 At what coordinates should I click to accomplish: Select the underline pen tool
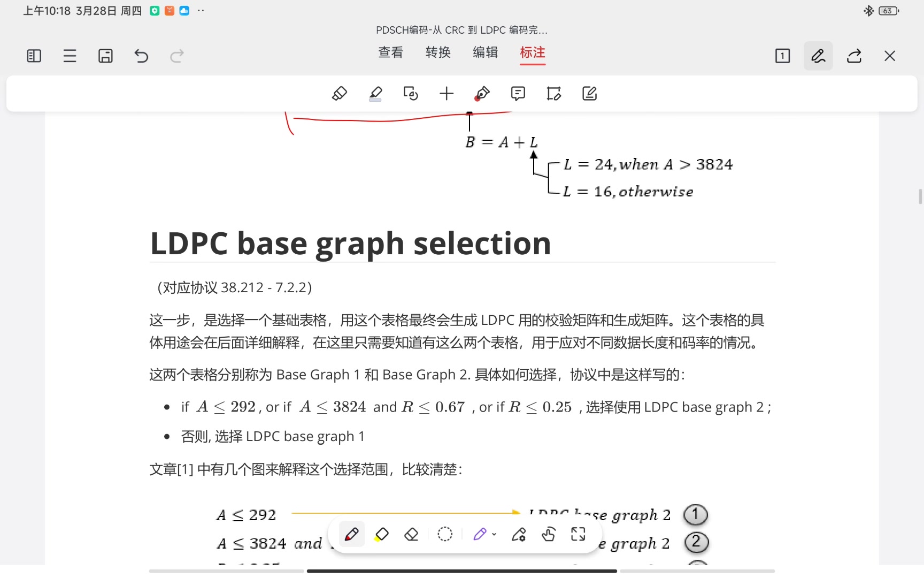[375, 94]
